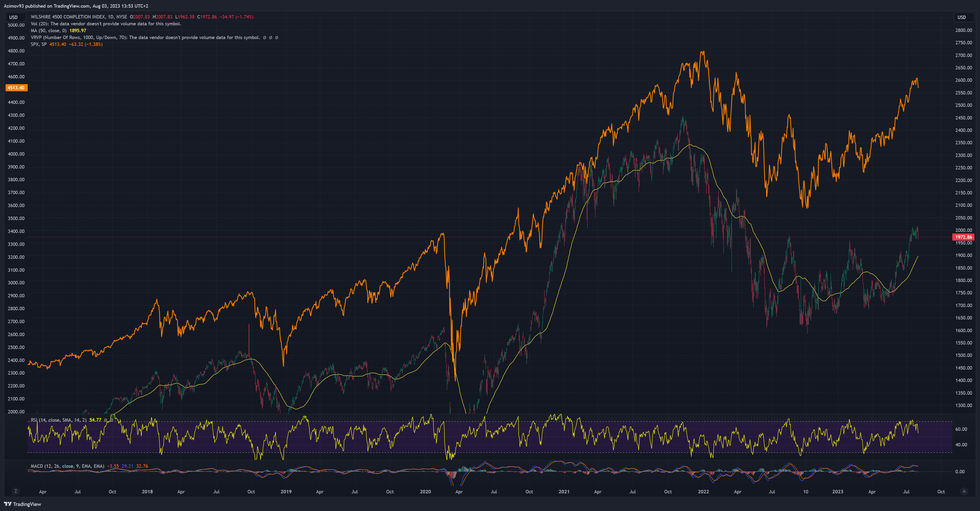The width and height of the screenshot is (980, 511).
Task: Click the orange 4513.40 SPX price label
Action: 16,88
